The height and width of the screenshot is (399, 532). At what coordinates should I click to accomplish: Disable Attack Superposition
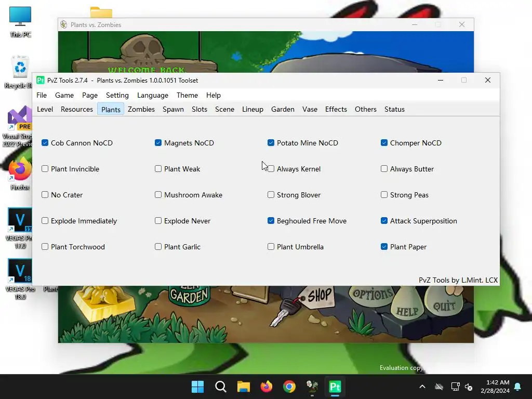384,220
